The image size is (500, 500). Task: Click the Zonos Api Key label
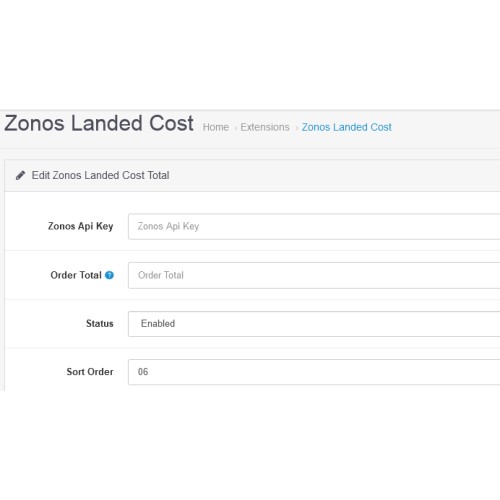81,226
